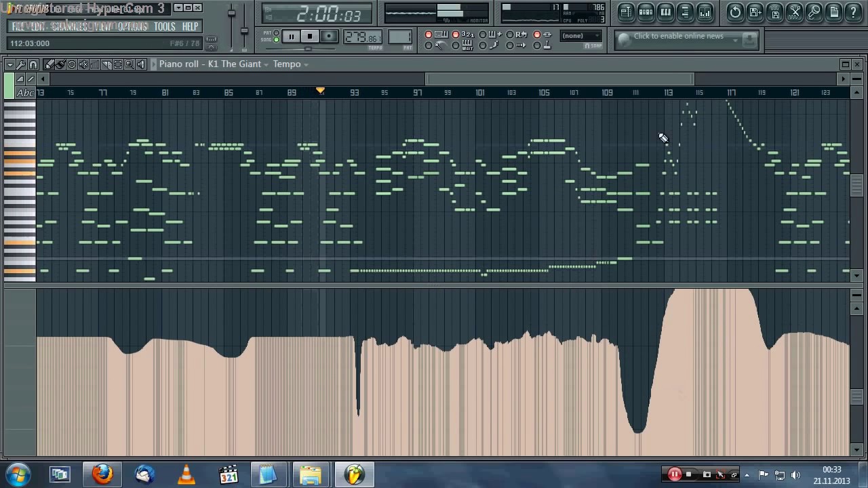This screenshot has width=868, height=488.
Task: Click the Abc note labels icon
Action: [25, 93]
